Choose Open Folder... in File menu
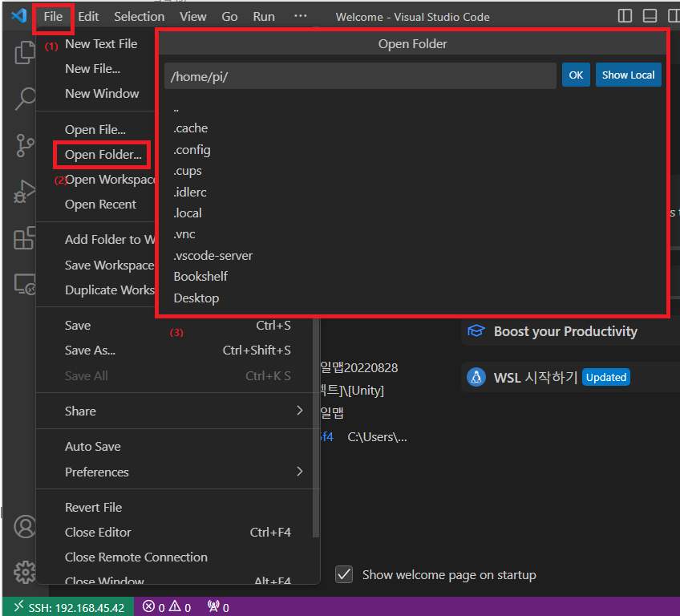Image resolution: width=680 pixels, height=616 pixels. click(103, 155)
